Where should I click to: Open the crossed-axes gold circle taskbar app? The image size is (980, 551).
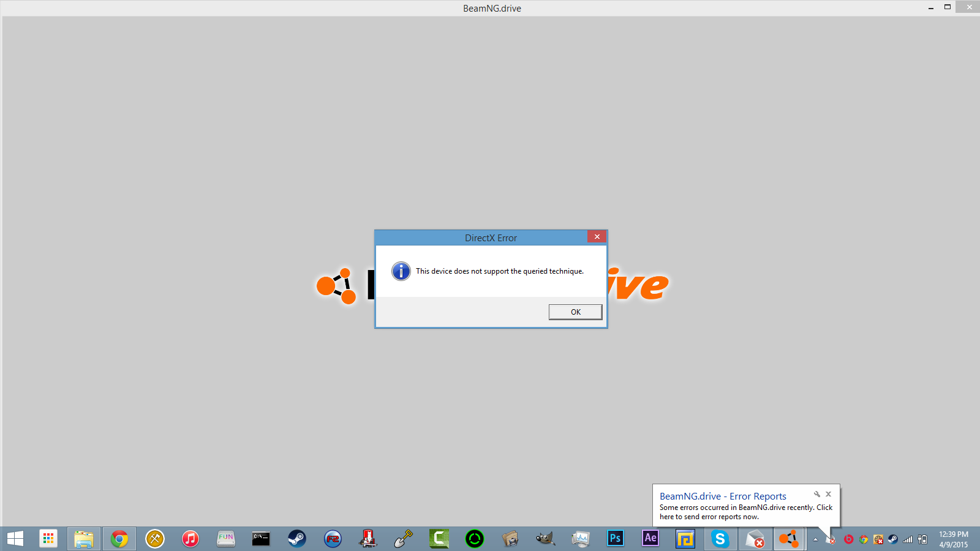tap(155, 539)
